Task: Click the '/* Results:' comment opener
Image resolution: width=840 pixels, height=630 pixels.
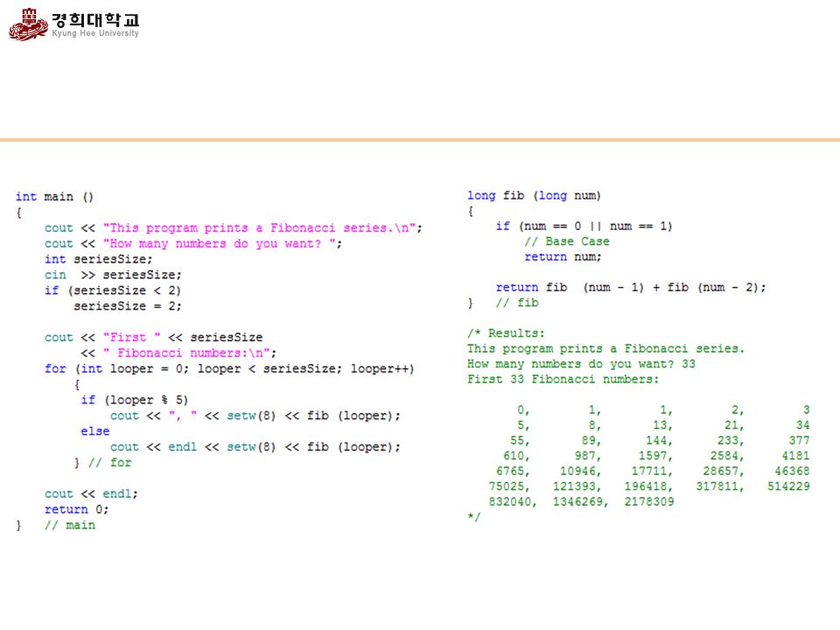Action: click(506, 333)
